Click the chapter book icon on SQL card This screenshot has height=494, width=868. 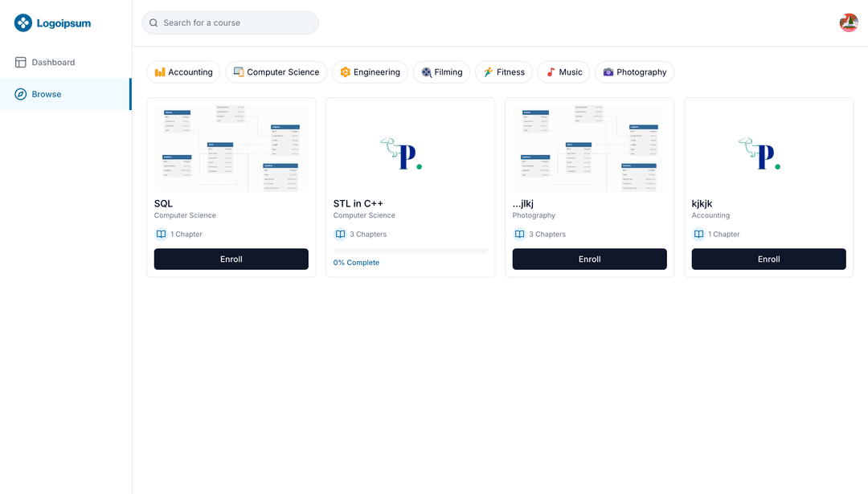[x=161, y=234]
